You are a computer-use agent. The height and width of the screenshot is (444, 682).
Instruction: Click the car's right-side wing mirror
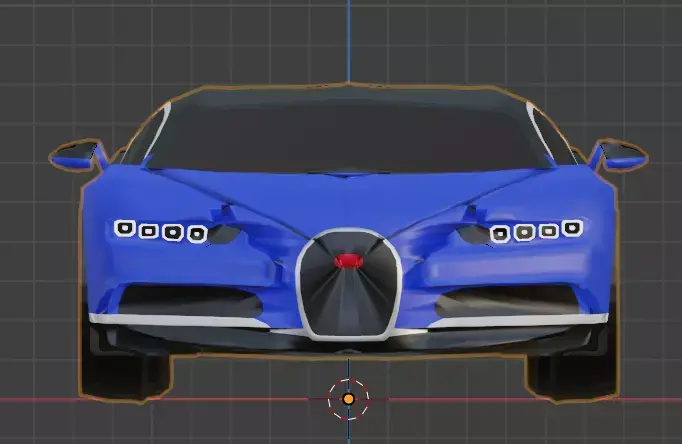pyautogui.click(x=617, y=156)
